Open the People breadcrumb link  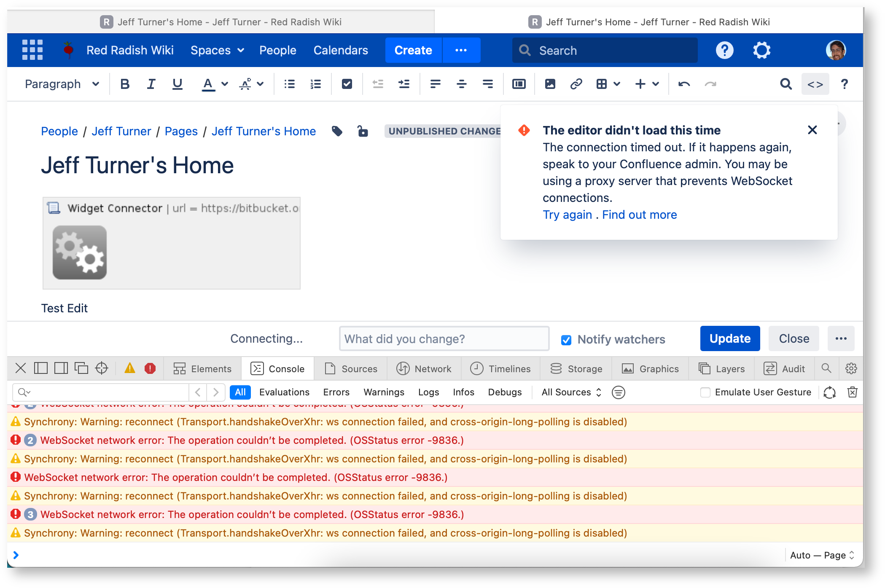pos(59,131)
